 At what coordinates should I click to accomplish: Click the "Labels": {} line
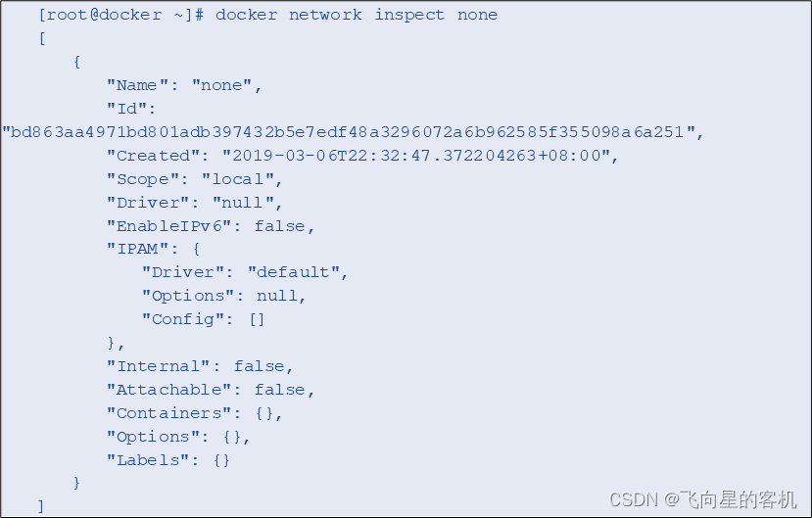click(x=168, y=460)
